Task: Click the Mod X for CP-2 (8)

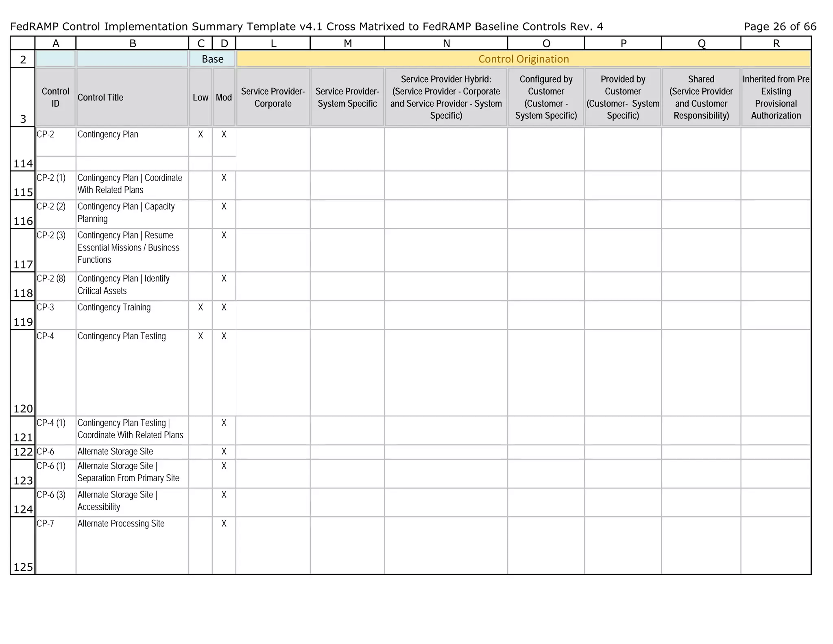Action: click(x=224, y=279)
